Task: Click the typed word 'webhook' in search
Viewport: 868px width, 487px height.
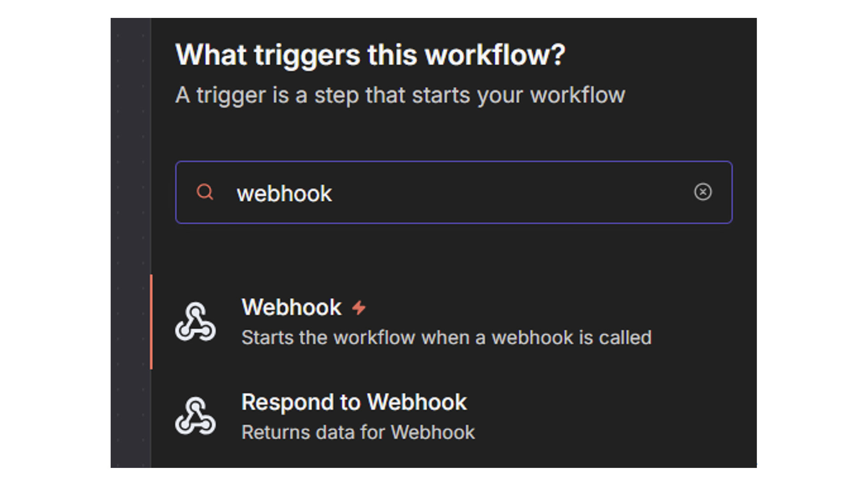Action: pos(284,194)
